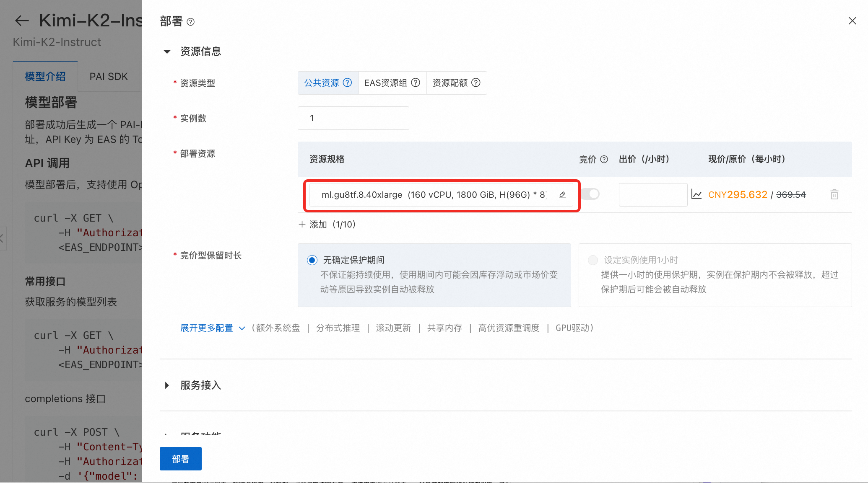Click the back arrow beside Kimi-K2 title
Screen dimensions: 868x483
click(22, 21)
